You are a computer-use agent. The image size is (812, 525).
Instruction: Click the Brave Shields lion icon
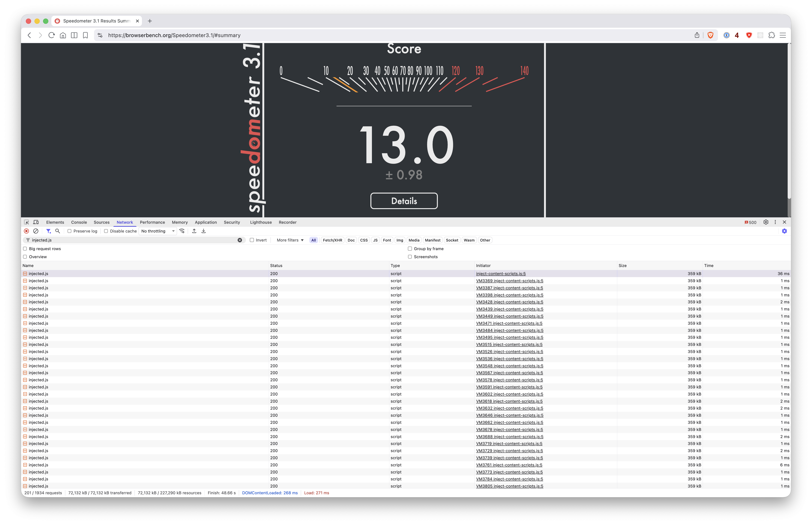click(x=710, y=35)
